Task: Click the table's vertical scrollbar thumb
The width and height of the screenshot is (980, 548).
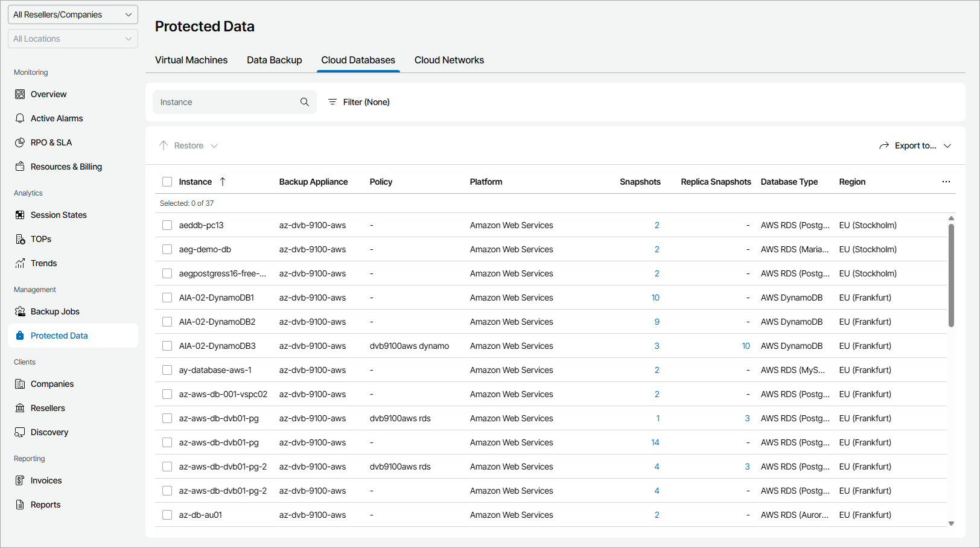Action: (x=951, y=275)
